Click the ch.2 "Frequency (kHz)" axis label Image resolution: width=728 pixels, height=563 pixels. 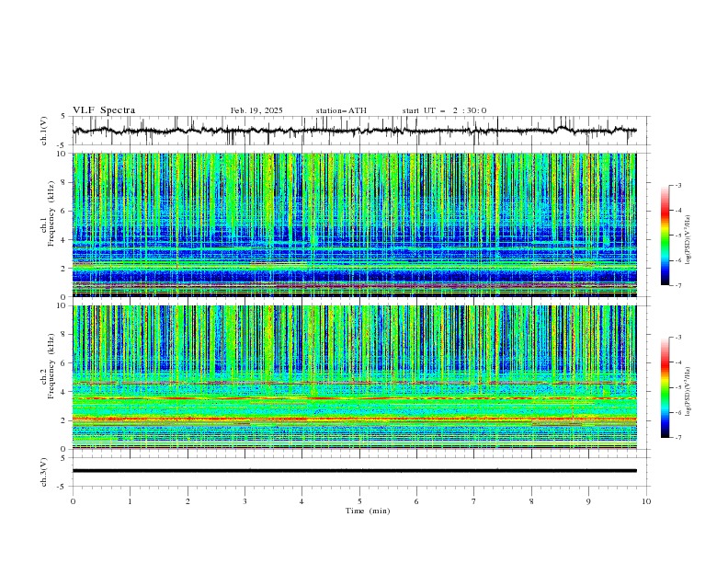tap(51, 366)
